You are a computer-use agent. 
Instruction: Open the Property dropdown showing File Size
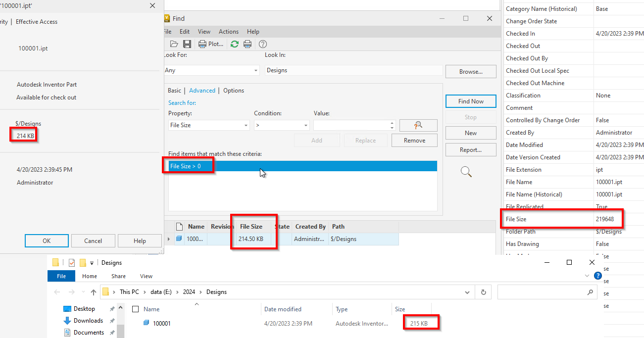coord(208,125)
